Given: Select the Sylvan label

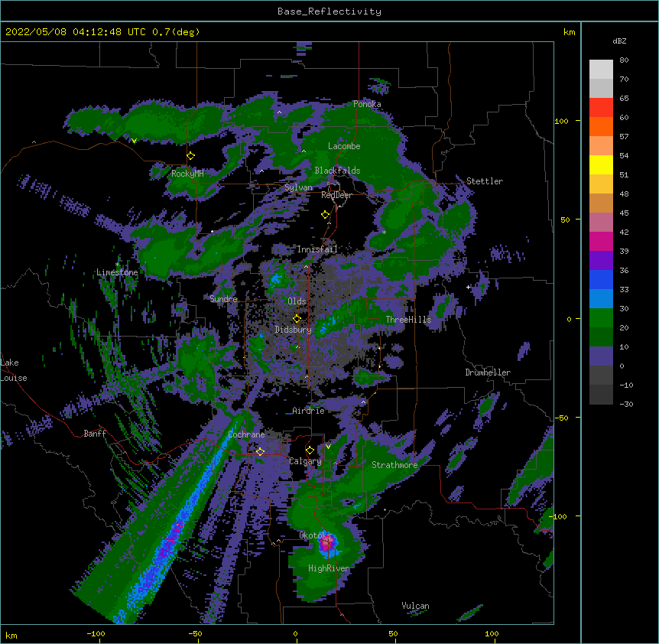Looking at the screenshot, I should tap(298, 187).
